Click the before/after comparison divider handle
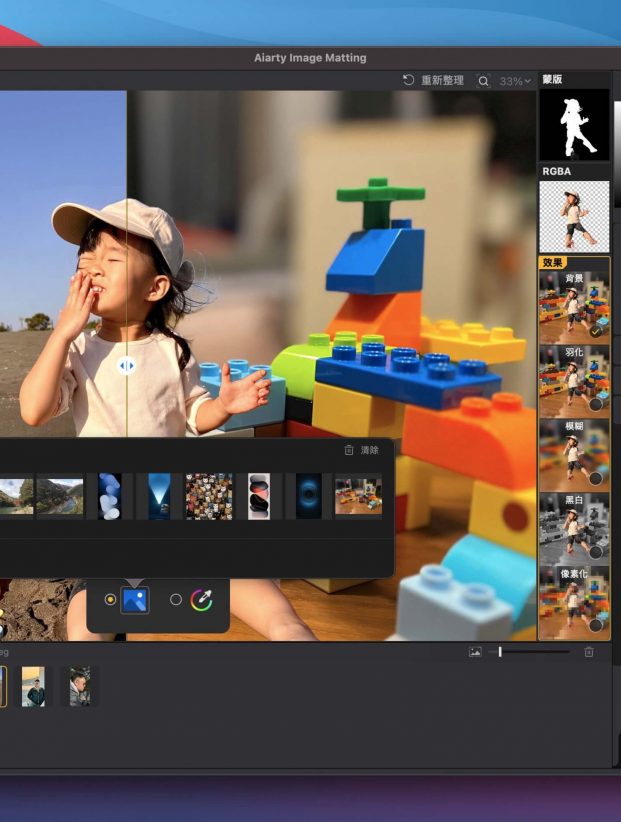 coord(126,366)
